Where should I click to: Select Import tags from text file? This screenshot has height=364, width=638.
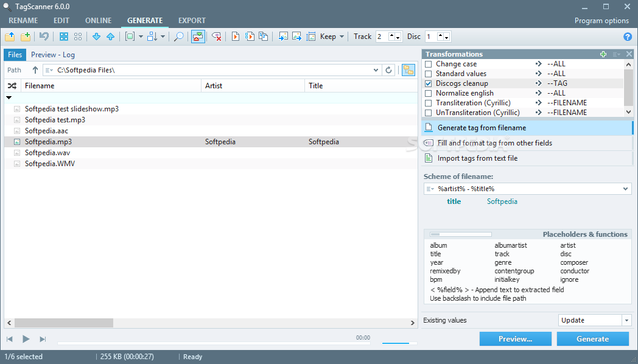pyautogui.click(x=527, y=158)
